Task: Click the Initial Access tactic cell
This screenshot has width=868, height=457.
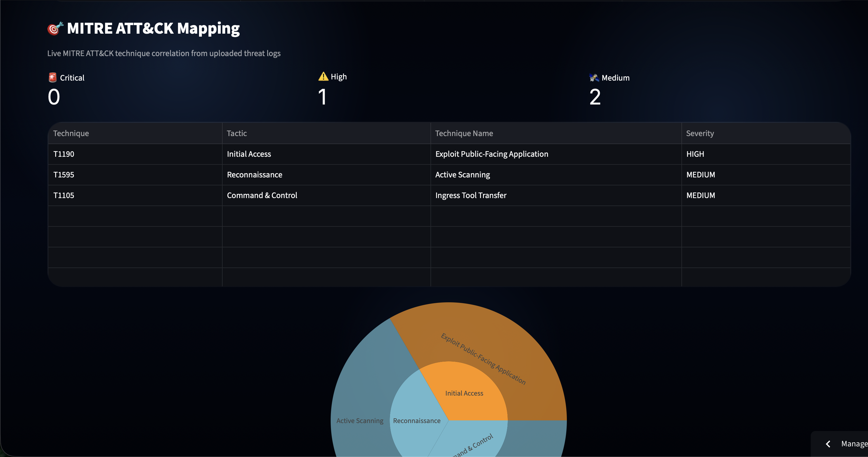Action: 326,154
